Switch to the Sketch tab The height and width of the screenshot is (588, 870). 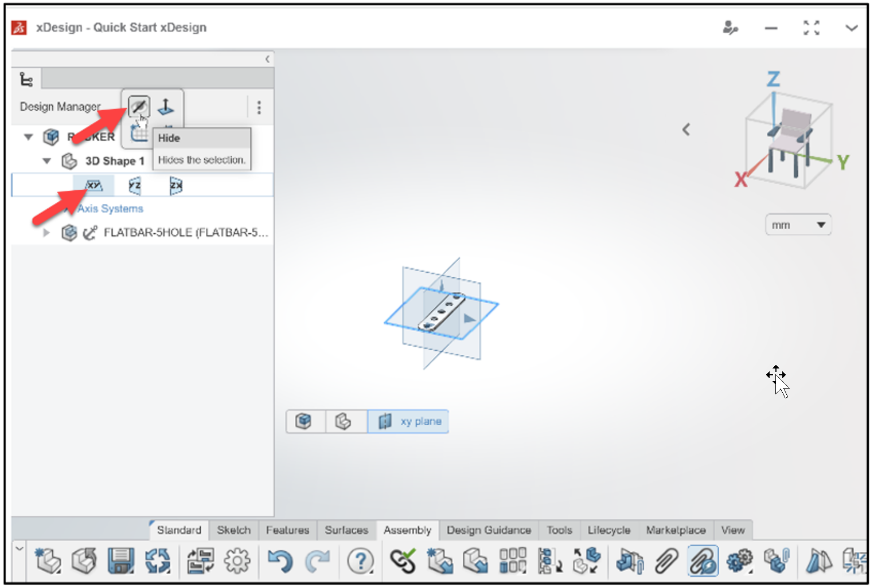[x=233, y=530]
